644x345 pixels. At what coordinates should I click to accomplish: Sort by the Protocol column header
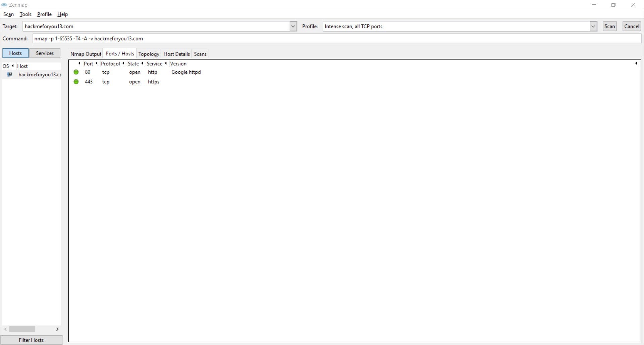110,64
